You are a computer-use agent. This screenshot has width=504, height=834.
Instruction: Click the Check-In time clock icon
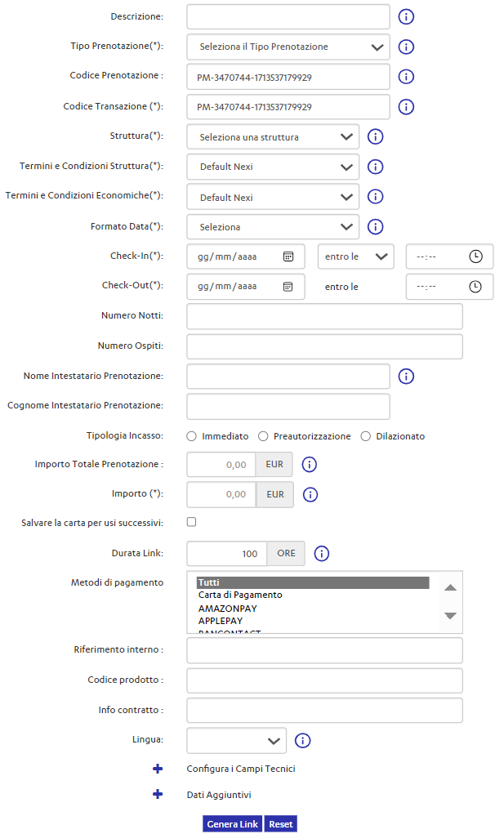475,257
